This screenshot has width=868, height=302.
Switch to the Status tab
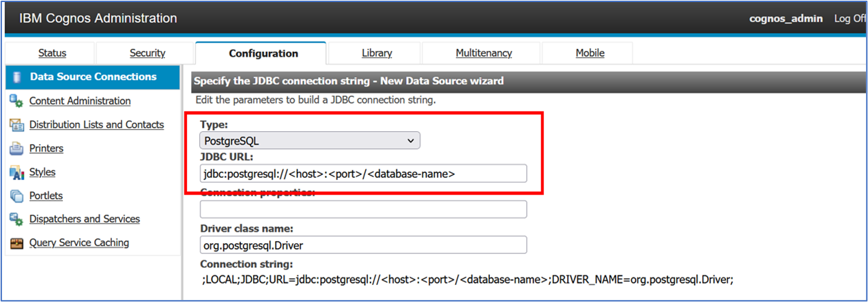click(52, 53)
